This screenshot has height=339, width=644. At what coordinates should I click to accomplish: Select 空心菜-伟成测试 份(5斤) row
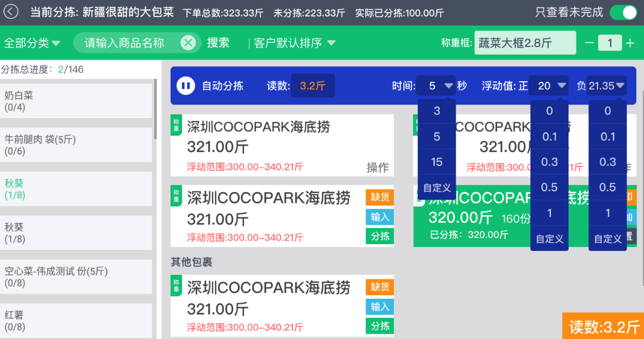point(76,277)
